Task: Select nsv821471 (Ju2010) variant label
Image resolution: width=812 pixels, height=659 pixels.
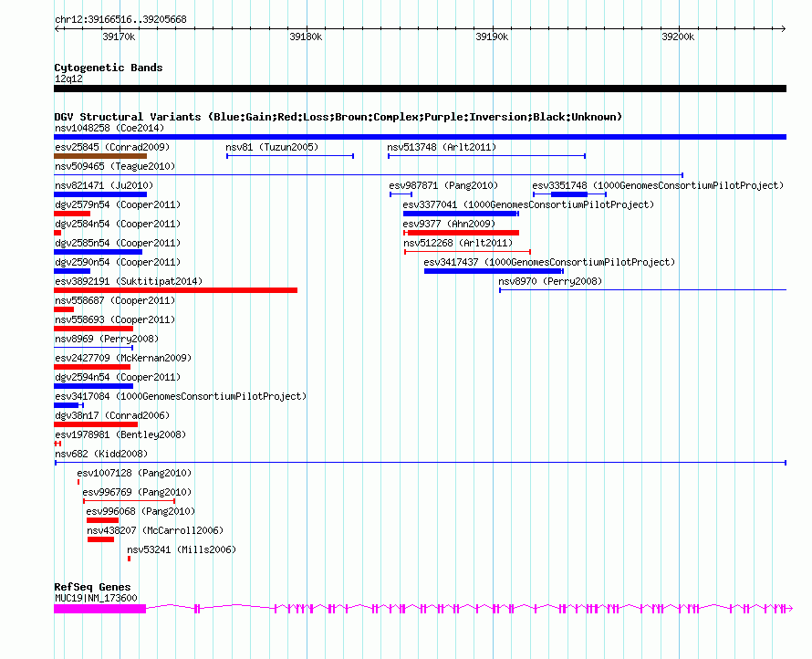Action: pos(104,185)
